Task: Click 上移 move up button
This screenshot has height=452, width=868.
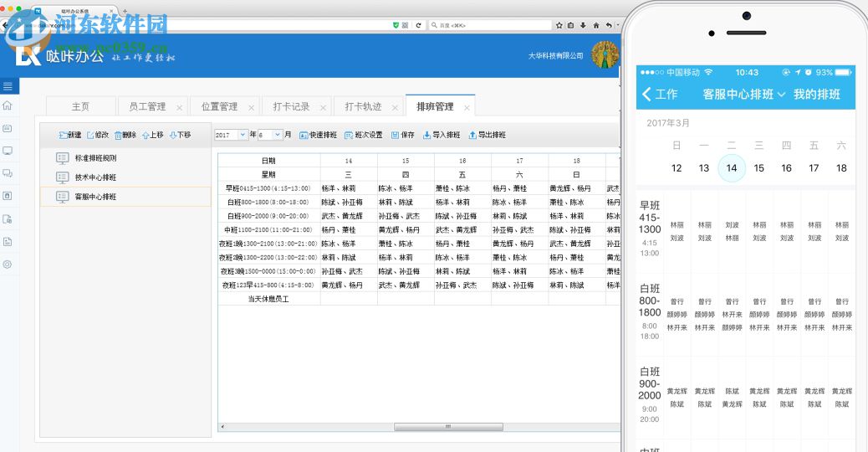Action: coord(153,135)
